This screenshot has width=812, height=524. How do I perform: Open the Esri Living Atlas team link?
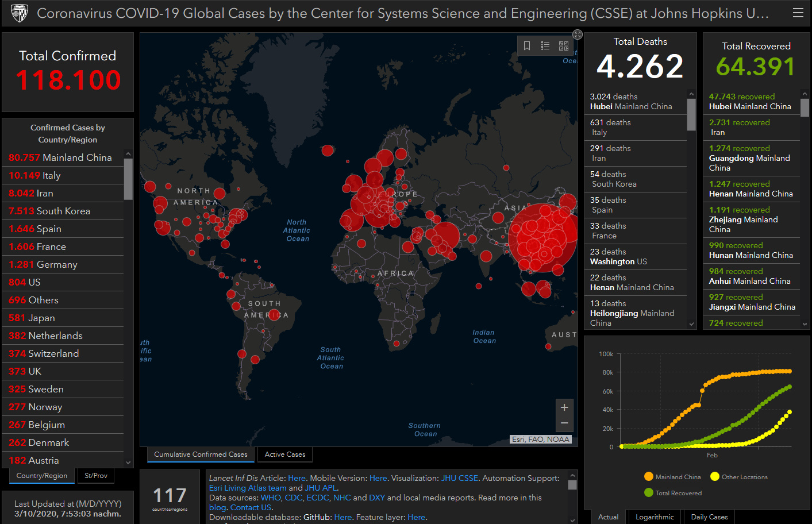point(248,488)
